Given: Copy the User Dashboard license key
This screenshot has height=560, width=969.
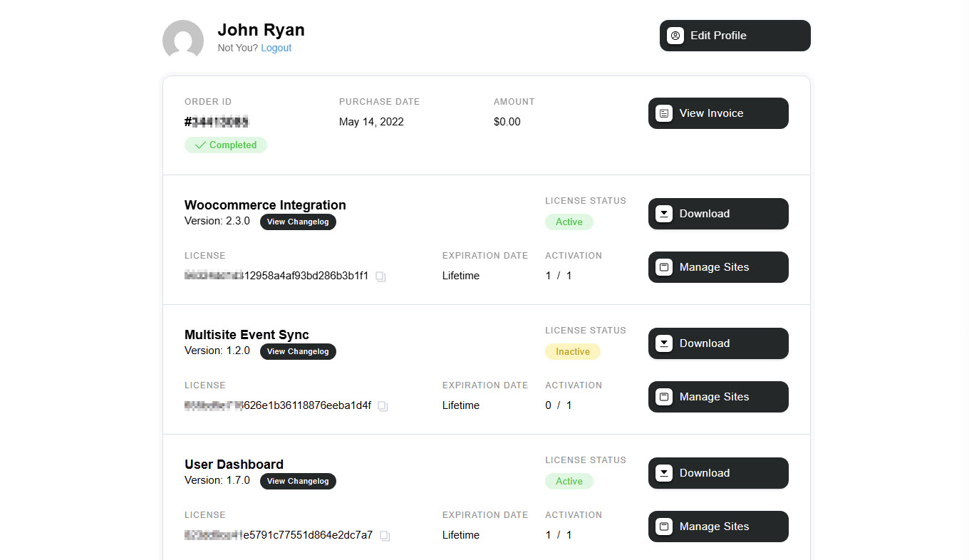Looking at the screenshot, I should [385, 536].
